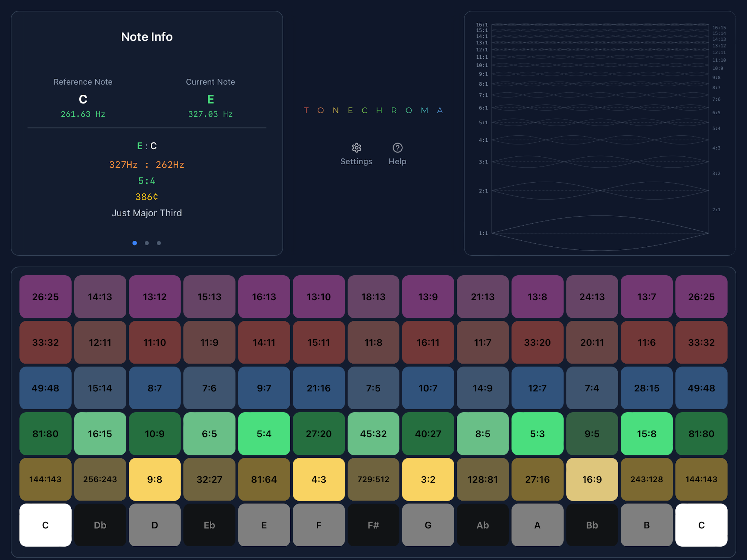Select the Ab note key
This screenshot has width=747, height=560.
[x=483, y=525]
